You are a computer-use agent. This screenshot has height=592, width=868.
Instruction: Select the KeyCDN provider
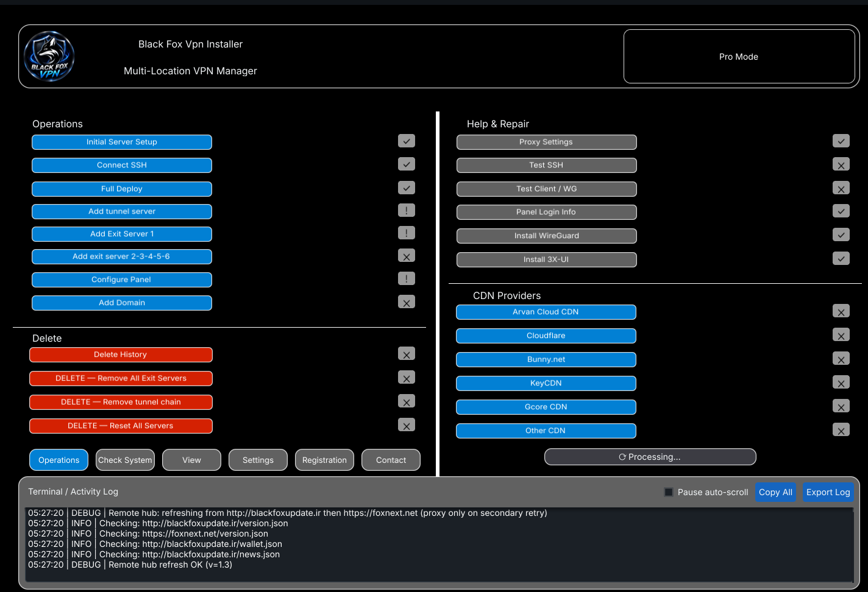[546, 383]
